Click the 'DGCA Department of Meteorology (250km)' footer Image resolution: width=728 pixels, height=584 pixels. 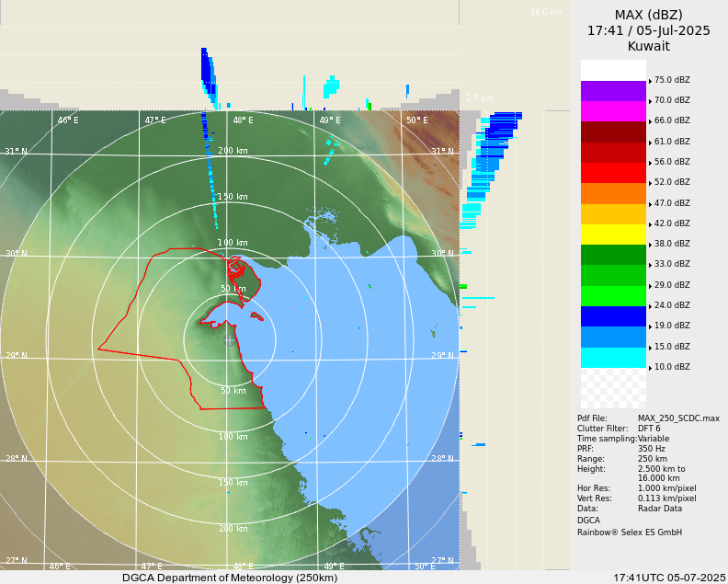[230, 578]
